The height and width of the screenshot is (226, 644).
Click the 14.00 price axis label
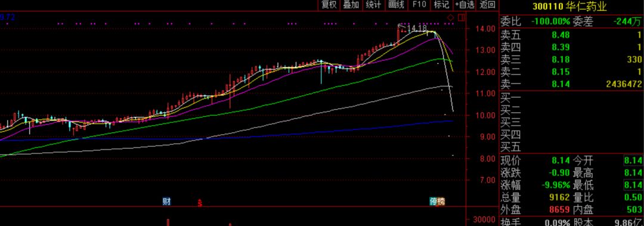tap(485, 29)
